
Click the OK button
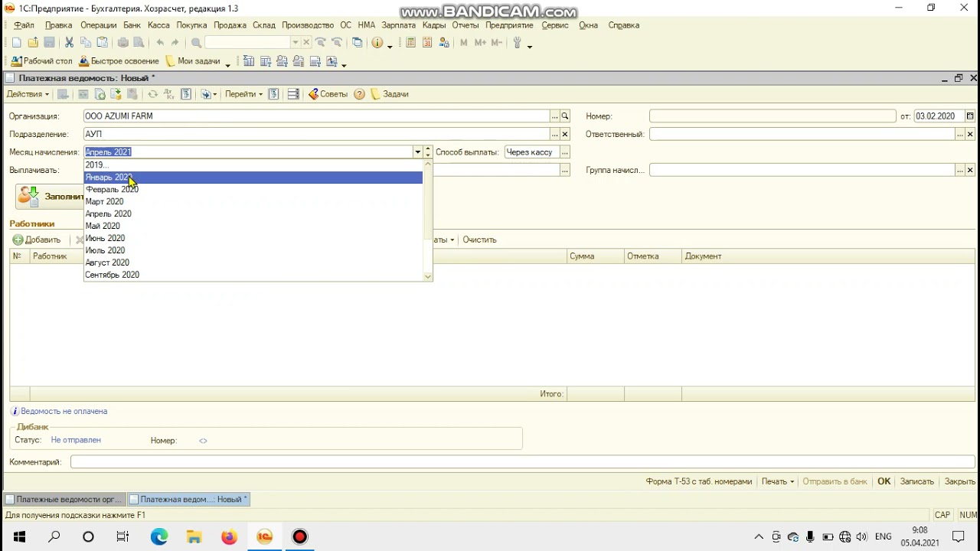tap(884, 481)
